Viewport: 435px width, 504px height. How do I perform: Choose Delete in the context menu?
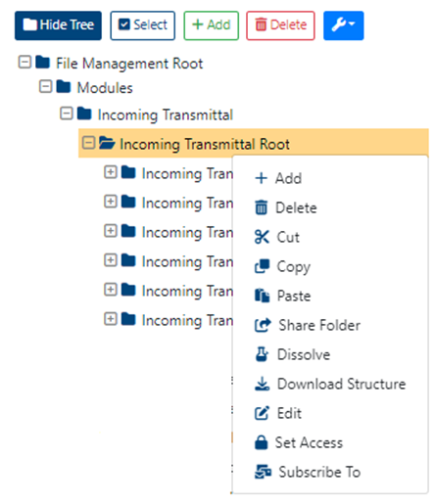tap(330, 207)
